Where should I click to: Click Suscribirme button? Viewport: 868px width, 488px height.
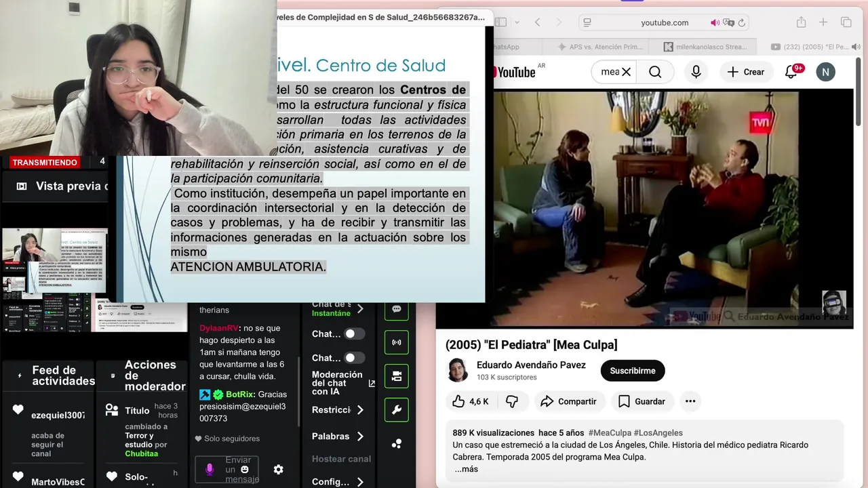coord(633,371)
